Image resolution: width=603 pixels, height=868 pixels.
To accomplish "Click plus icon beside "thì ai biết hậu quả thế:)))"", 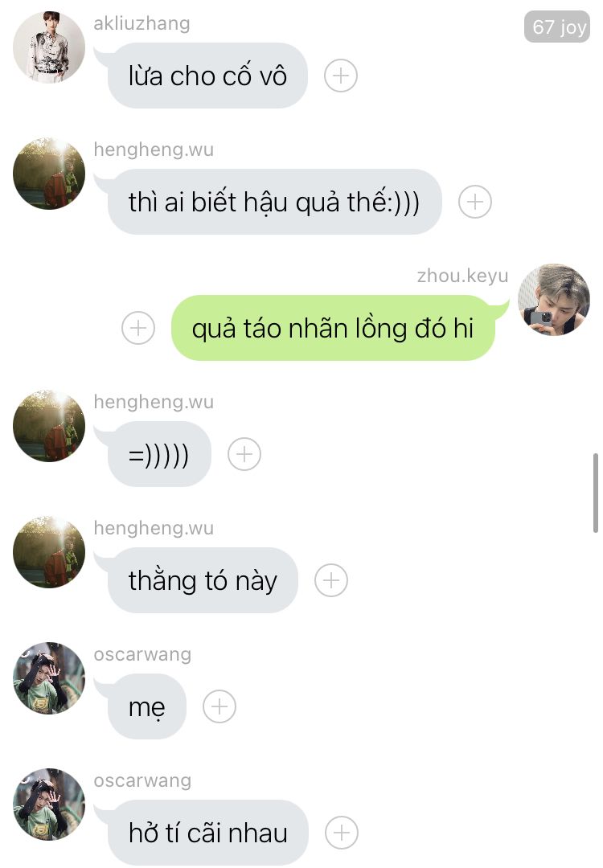I will click(475, 202).
